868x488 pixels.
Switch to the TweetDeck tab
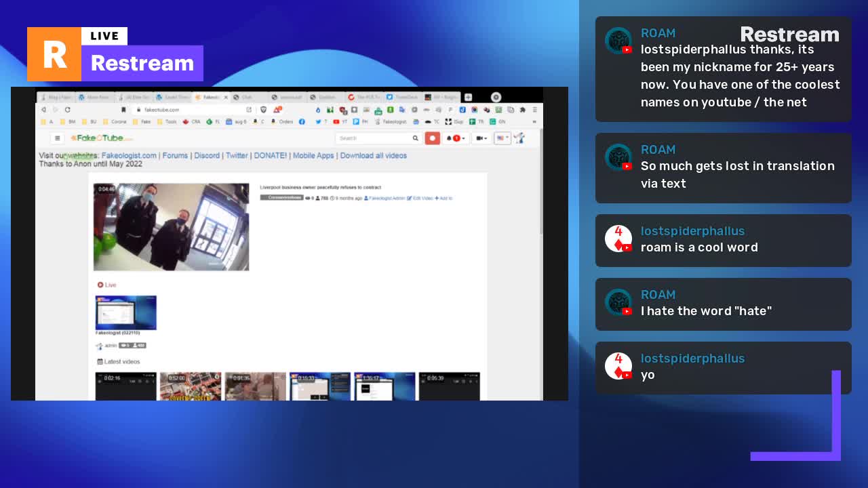(x=403, y=97)
